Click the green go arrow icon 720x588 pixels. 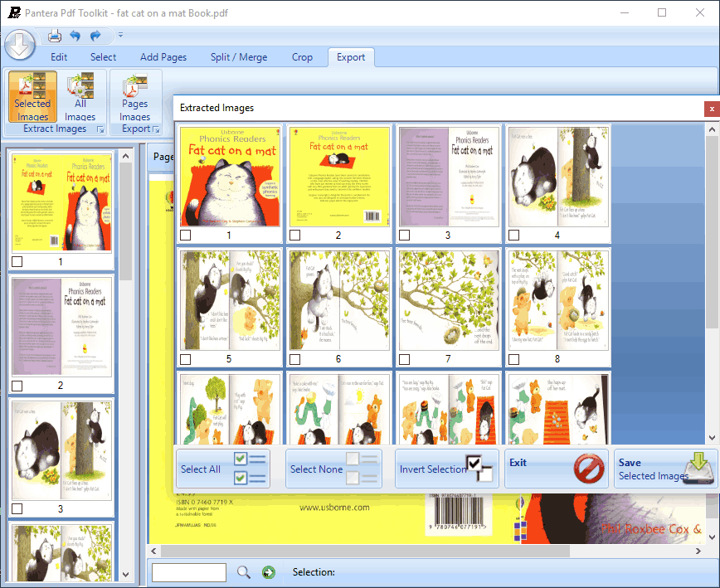coord(269,572)
